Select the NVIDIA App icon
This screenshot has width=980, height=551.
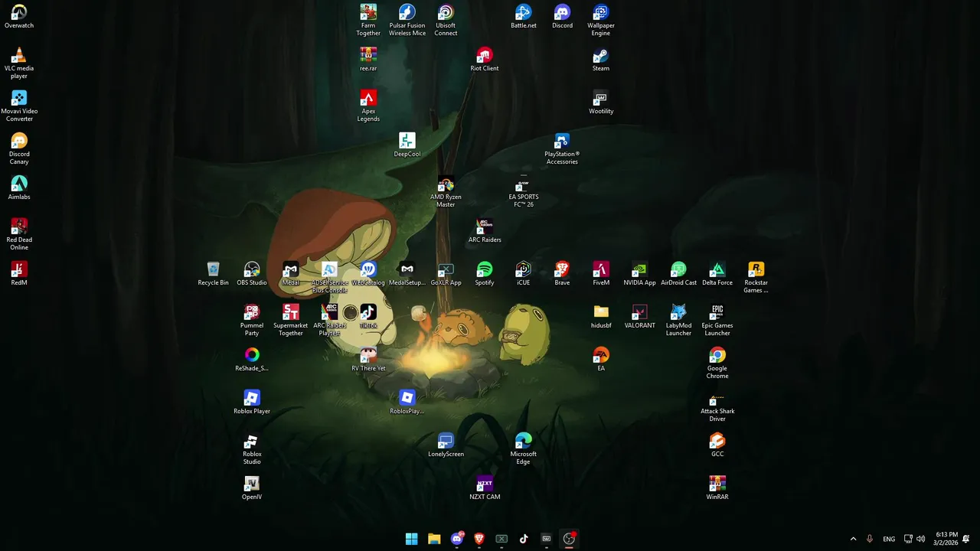tap(640, 273)
